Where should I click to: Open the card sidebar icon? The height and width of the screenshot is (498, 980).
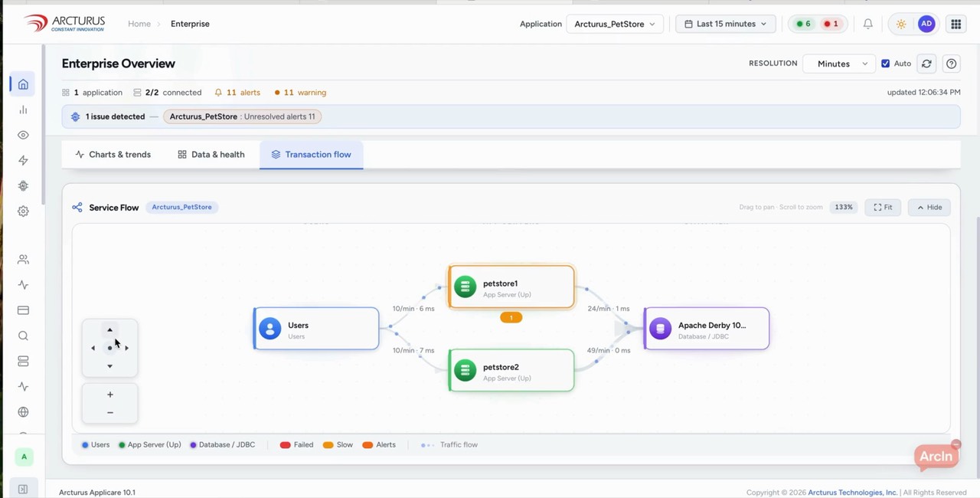23,310
